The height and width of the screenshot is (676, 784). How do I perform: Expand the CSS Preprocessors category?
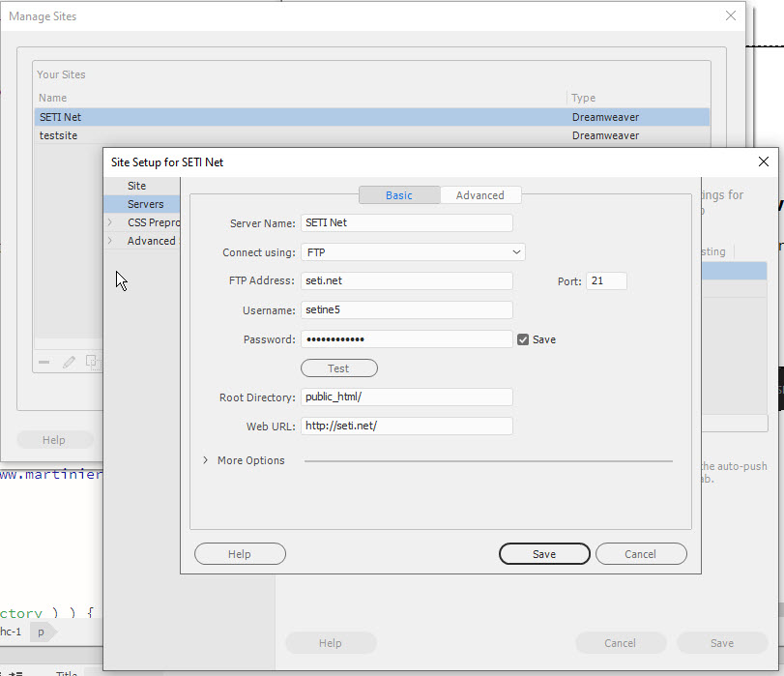[109, 222]
